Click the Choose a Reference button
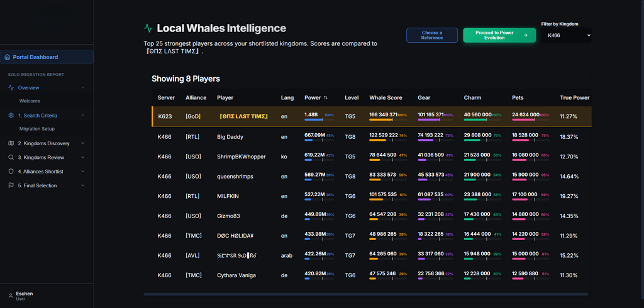Image resolution: width=644 pixels, height=308 pixels. pos(432,35)
